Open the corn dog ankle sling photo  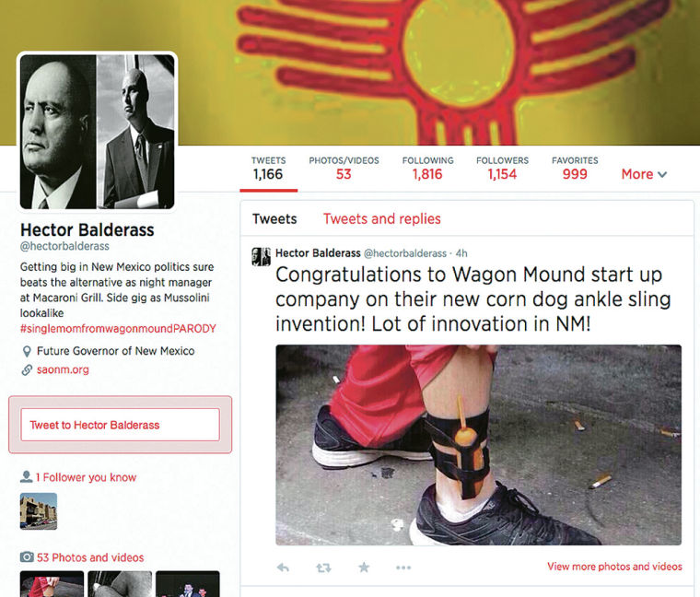coord(479,445)
